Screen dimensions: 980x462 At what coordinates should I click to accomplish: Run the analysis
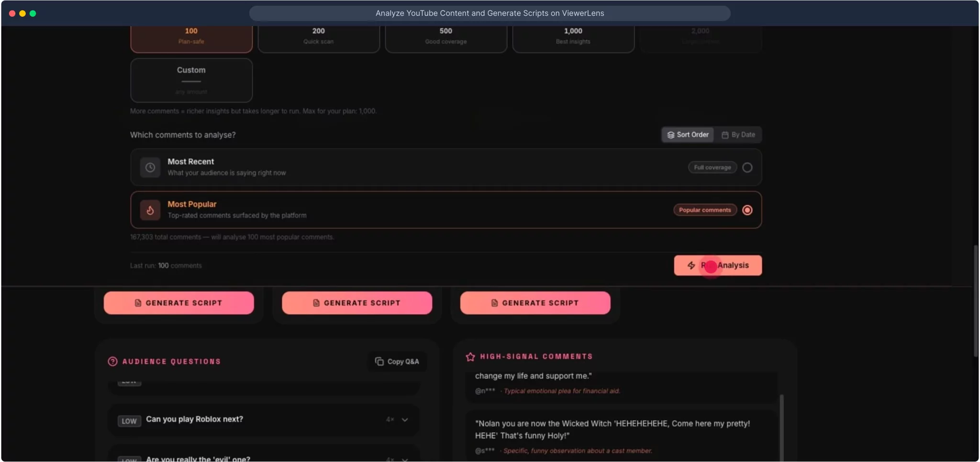[718, 265]
